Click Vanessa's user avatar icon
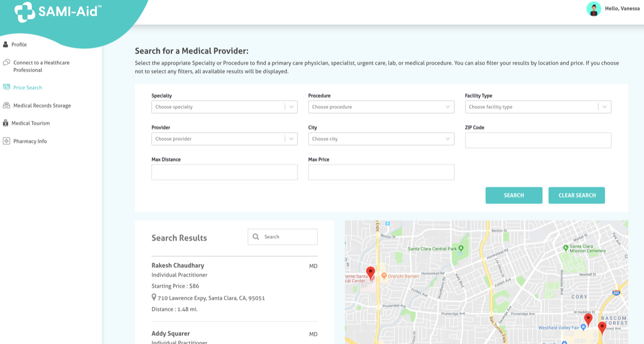Image resolution: width=644 pixels, height=344 pixels. point(594,9)
